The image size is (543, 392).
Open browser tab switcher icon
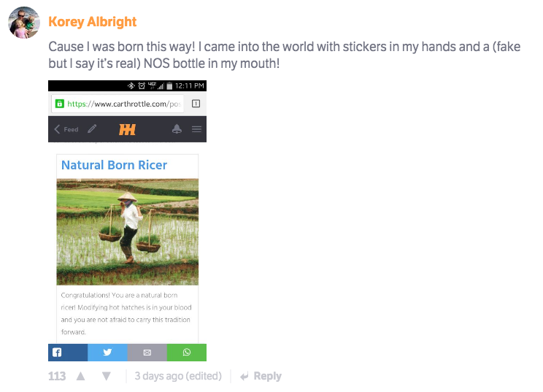point(196,104)
